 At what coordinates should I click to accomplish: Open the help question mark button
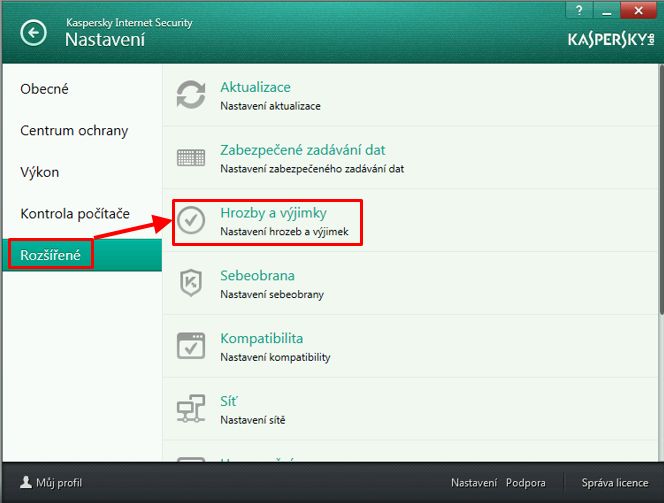[x=579, y=10]
